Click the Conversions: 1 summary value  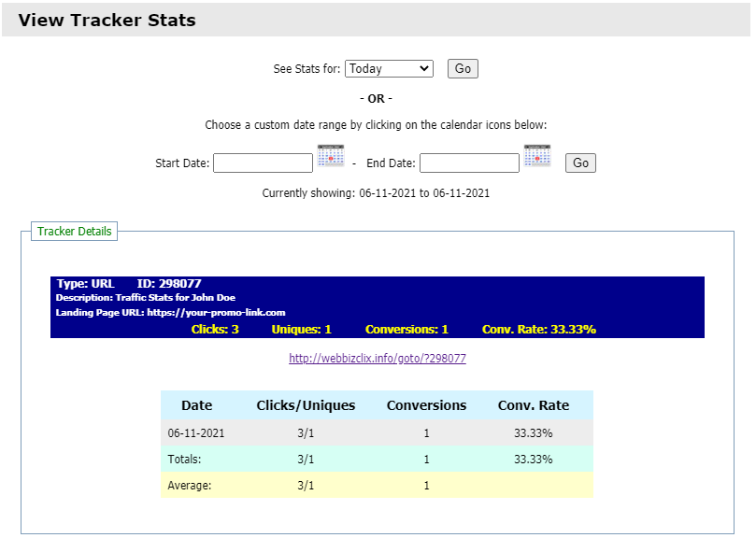coord(407,330)
